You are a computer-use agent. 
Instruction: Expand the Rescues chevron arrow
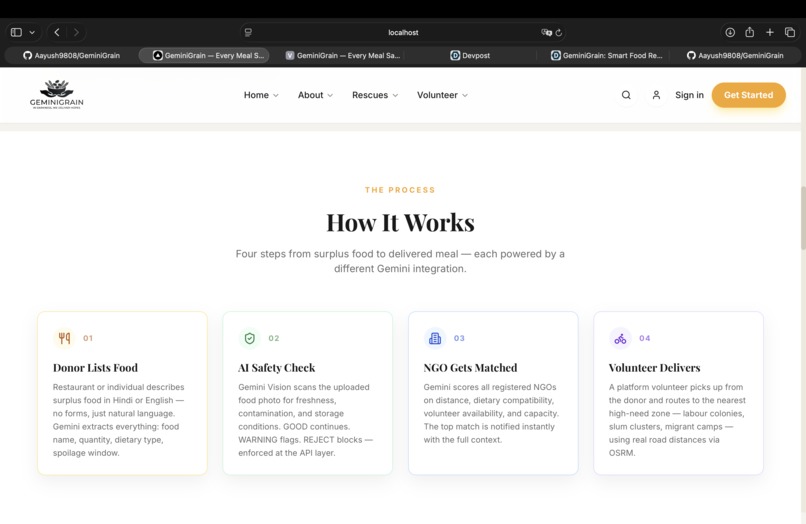[x=395, y=96]
